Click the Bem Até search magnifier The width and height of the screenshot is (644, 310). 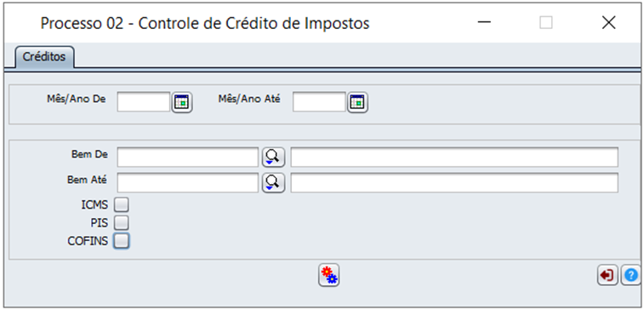pos(273,182)
